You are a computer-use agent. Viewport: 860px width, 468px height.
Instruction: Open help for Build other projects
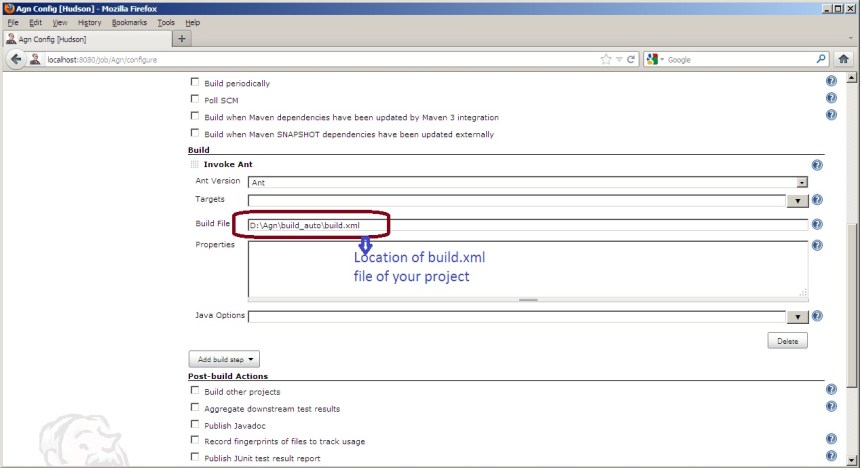pos(831,390)
